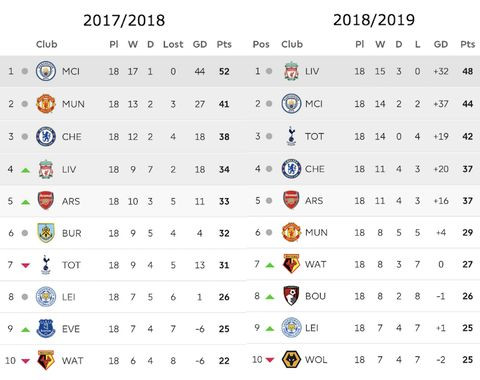Sort 2018/2019 table by GD column header

point(441,44)
